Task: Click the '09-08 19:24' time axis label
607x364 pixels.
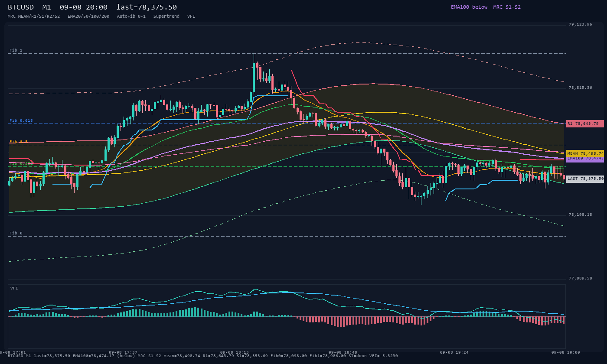Action: point(454,352)
